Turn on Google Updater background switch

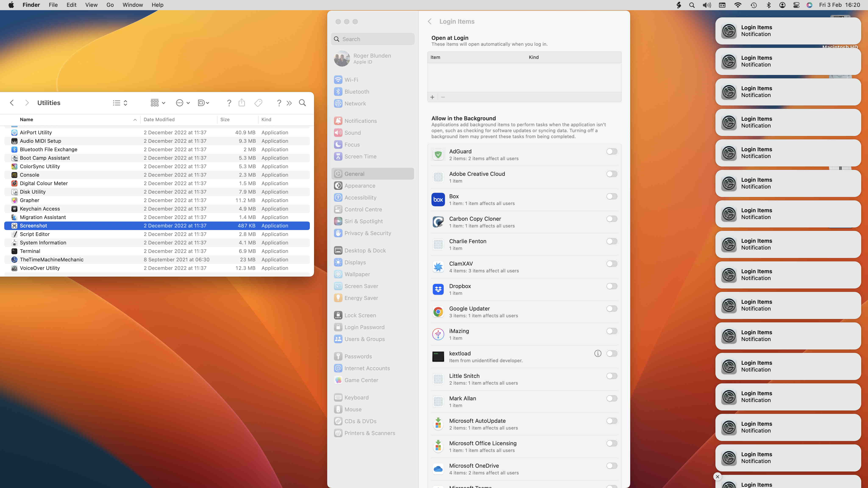[612, 308]
